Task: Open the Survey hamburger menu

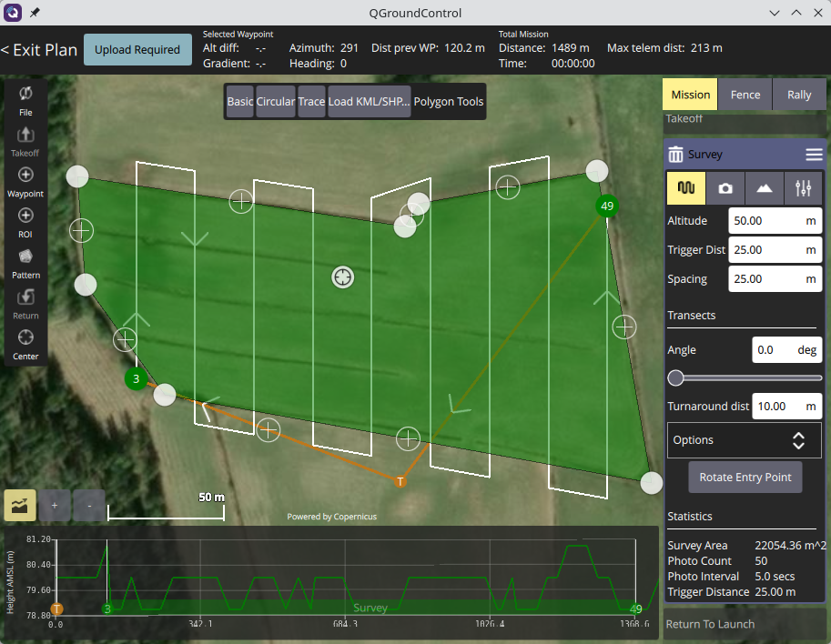Action: (814, 155)
